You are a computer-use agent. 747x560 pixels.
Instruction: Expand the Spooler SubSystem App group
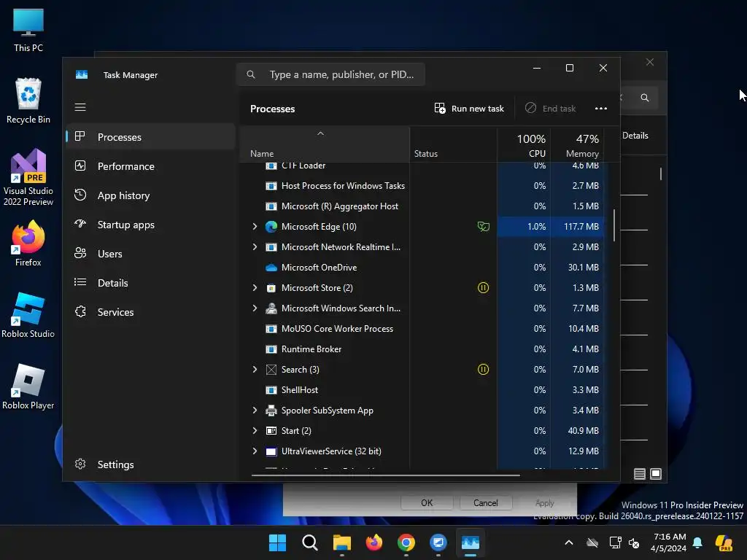point(255,410)
